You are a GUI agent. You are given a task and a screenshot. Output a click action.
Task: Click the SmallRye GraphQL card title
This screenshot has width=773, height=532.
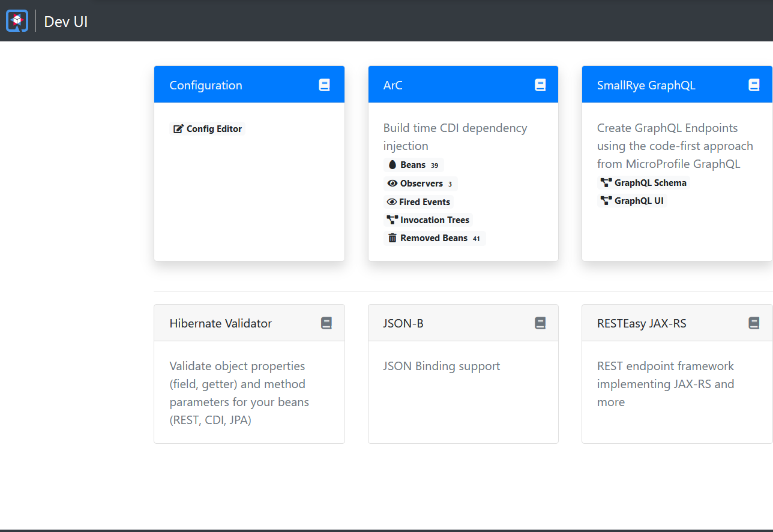point(646,85)
